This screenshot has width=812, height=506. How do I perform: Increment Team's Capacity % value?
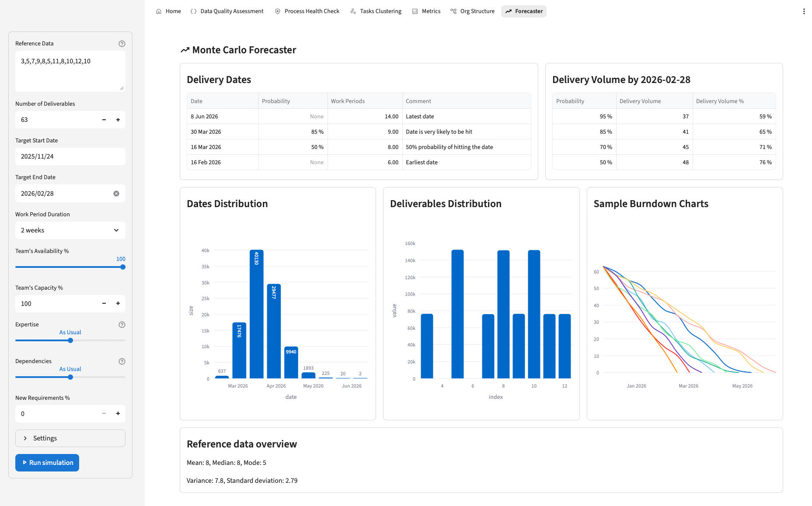click(118, 304)
